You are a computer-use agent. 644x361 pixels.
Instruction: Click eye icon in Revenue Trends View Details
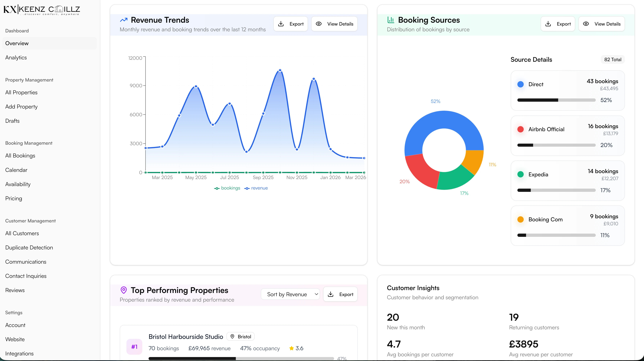click(319, 24)
